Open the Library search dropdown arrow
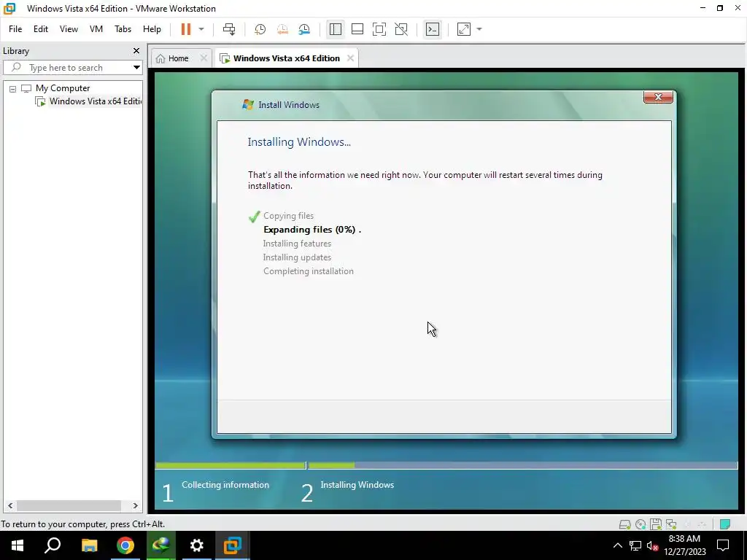747x560 pixels. [x=136, y=68]
